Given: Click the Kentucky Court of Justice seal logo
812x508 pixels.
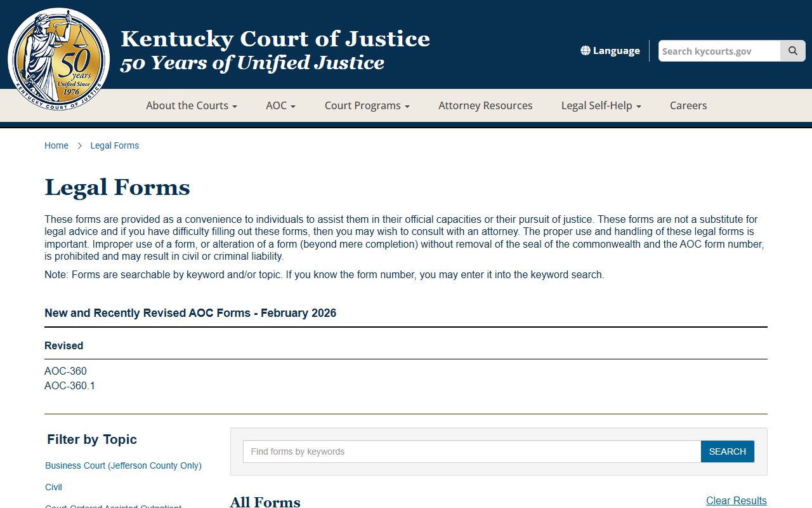Looking at the screenshot, I should pyautogui.click(x=59, y=60).
